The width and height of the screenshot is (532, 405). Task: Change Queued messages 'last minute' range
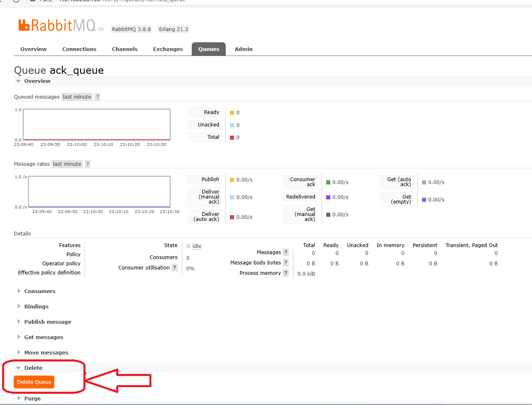click(77, 97)
